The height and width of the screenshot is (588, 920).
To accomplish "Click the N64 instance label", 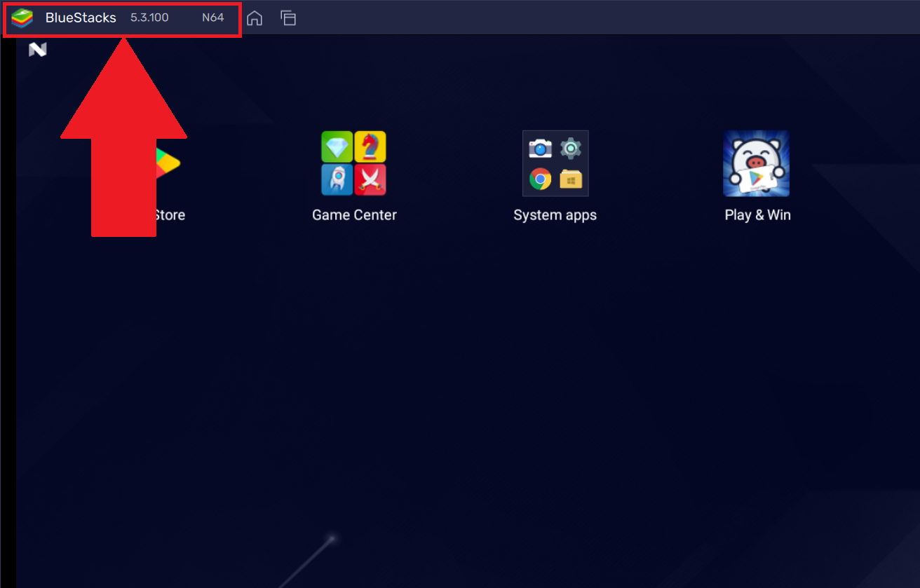I will tap(212, 18).
